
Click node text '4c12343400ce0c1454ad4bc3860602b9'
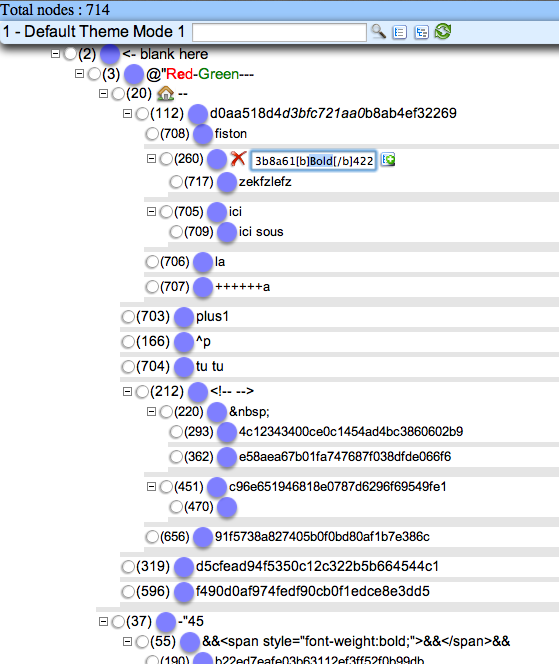[351, 432]
